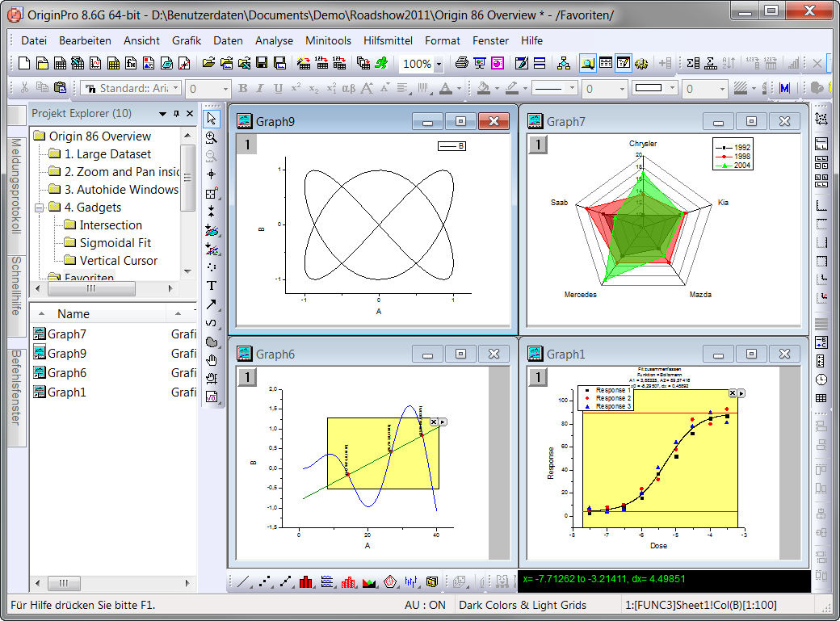Toggle the layer 1 button in Graph1
840x621 pixels.
536,377
